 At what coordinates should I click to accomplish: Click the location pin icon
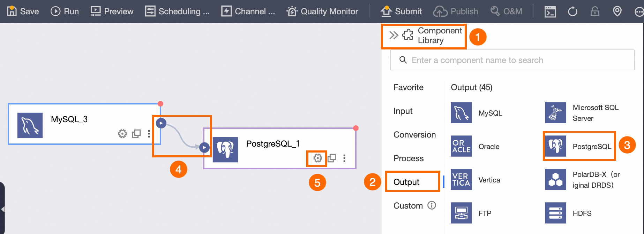click(617, 11)
